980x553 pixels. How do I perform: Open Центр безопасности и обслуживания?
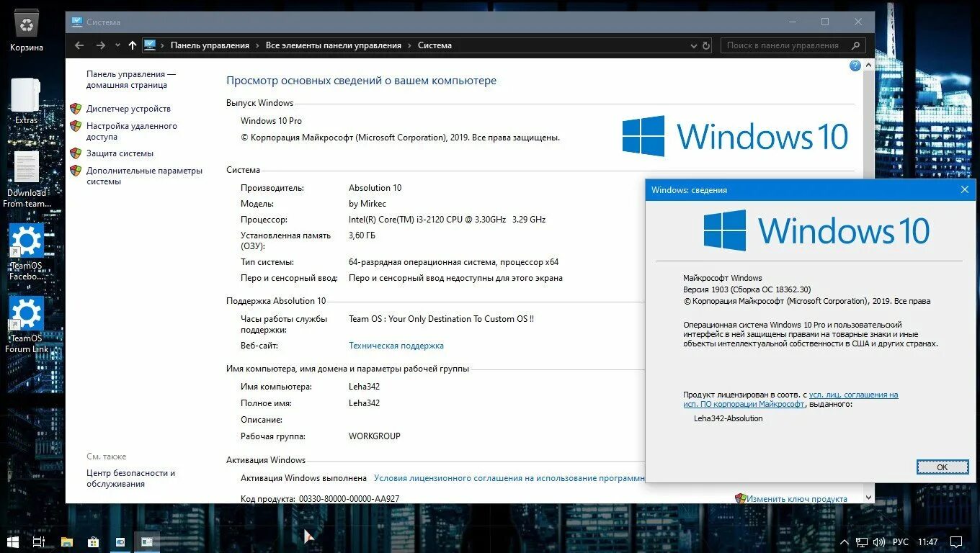pyautogui.click(x=130, y=478)
